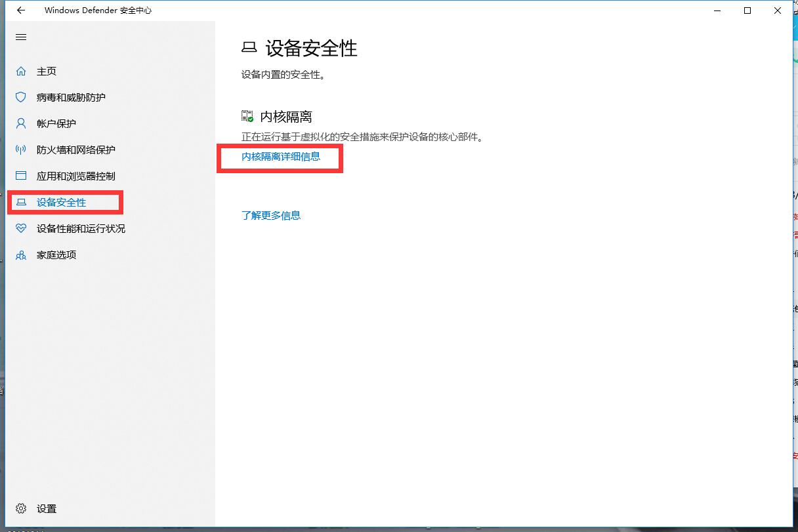Expand the hamburger navigation menu
The image size is (798, 532).
click(21, 37)
